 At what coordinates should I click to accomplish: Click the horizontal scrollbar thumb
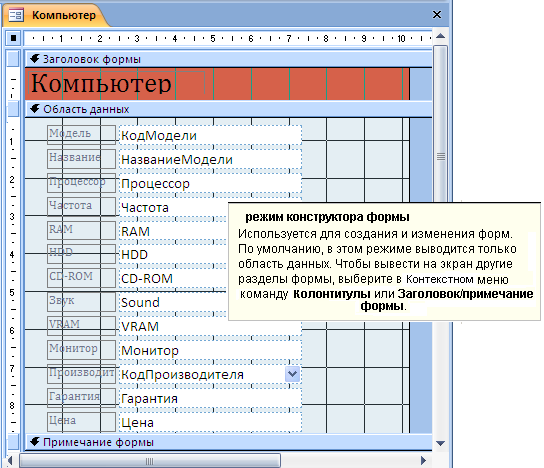pos(150,461)
